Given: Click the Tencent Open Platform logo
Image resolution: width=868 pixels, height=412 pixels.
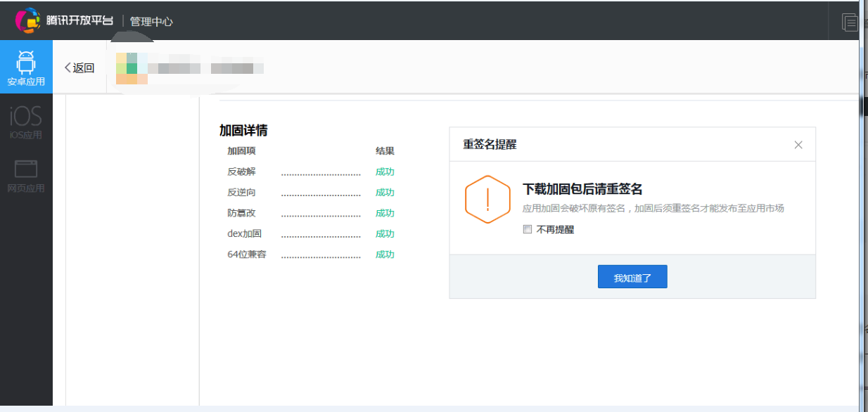Looking at the screenshot, I should 64,20.
